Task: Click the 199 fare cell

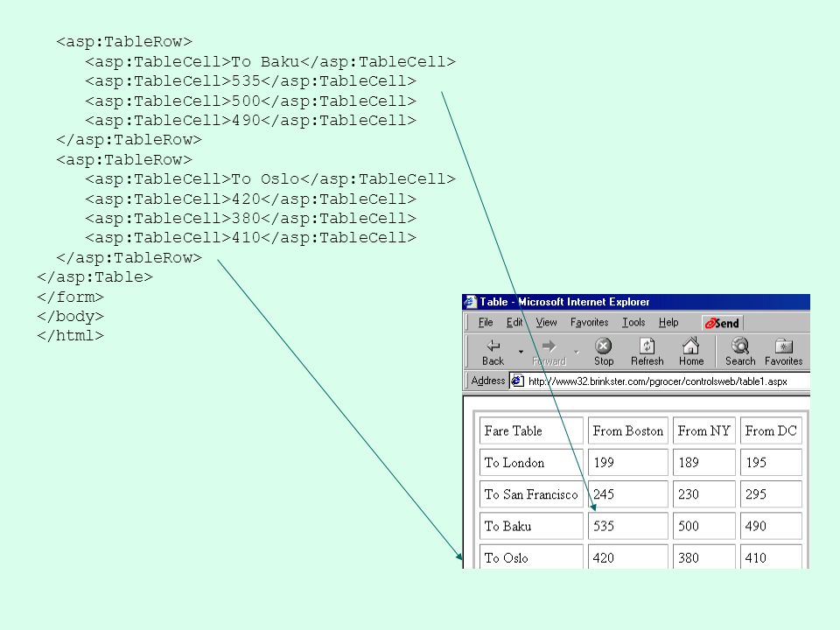Action: pyautogui.click(x=628, y=462)
